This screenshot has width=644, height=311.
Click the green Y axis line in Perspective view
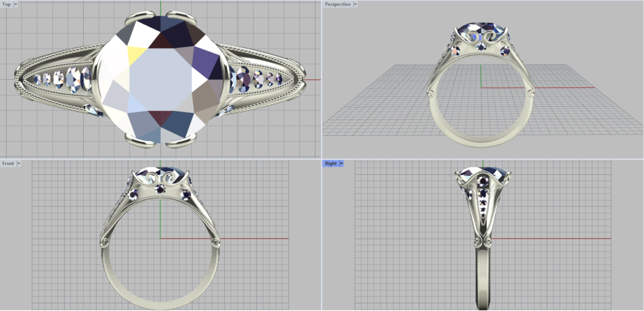[481, 76]
